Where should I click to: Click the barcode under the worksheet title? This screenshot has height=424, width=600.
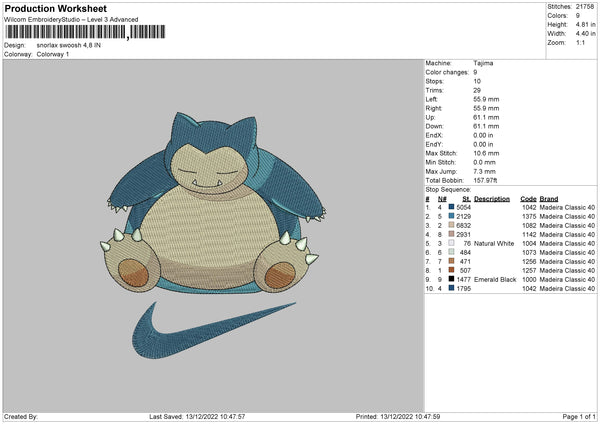(85, 32)
